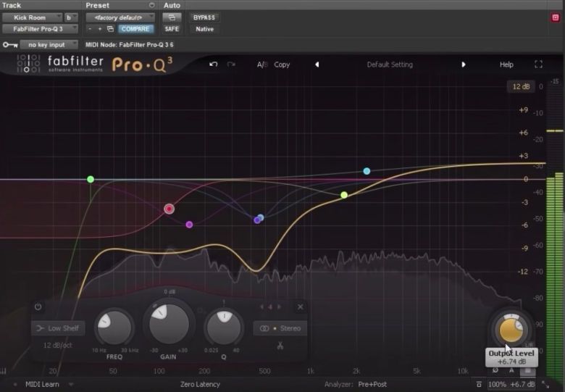Open the factory default preset dropdown
Viewport: 565px width, 392px height.
pyautogui.click(x=120, y=17)
